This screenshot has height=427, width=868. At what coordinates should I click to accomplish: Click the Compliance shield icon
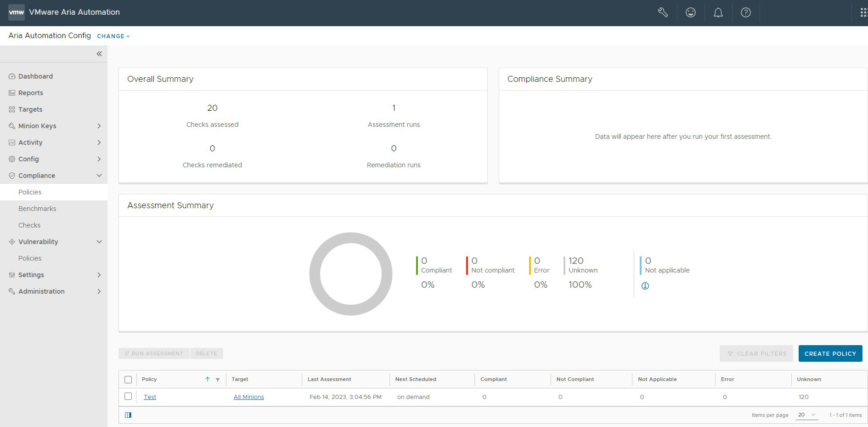tap(12, 176)
